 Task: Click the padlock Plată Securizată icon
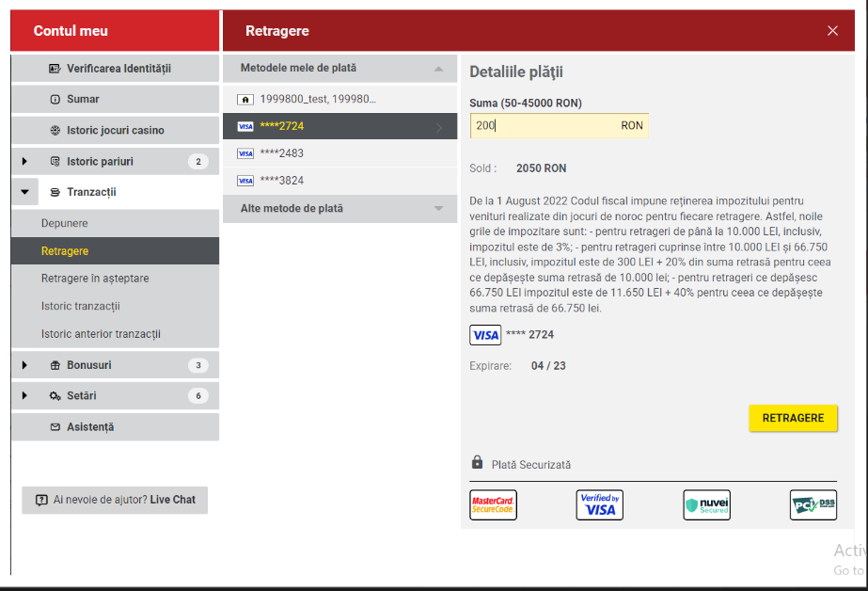pyautogui.click(x=478, y=463)
